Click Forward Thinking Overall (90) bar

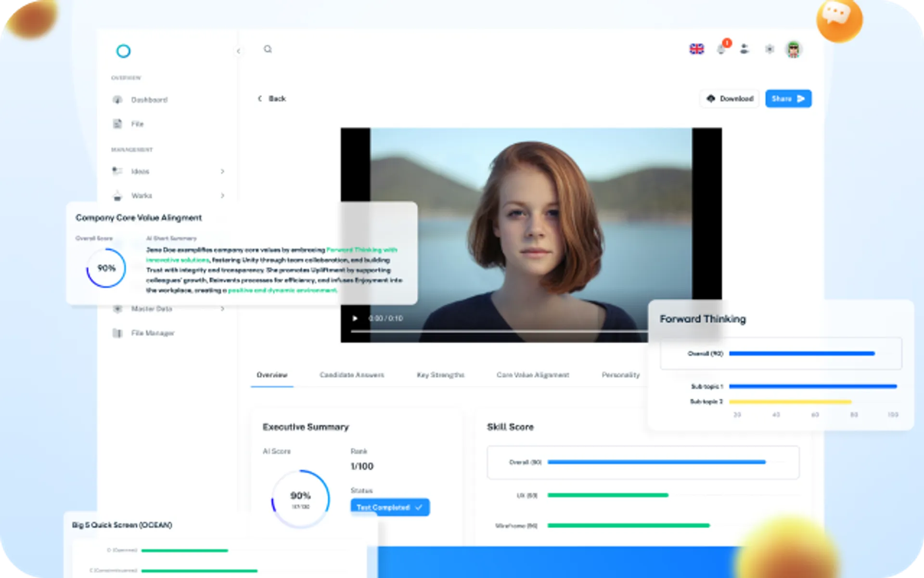pyautogui.click(x=802, y=354)
